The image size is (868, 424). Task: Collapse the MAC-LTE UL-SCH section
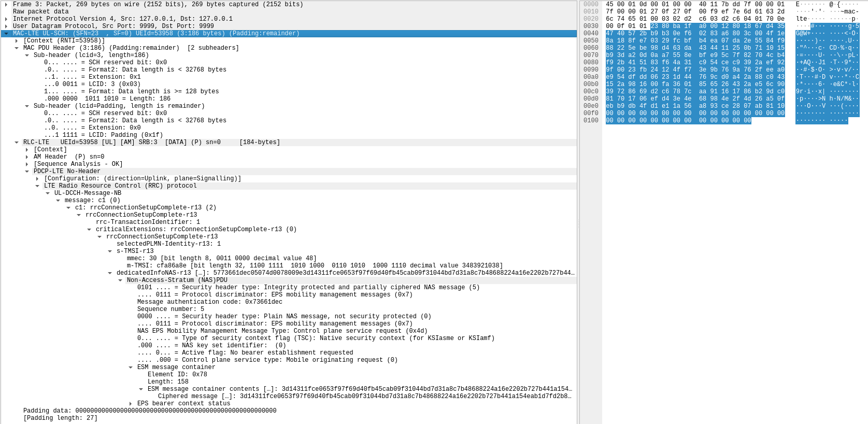(x=6, y=33)
